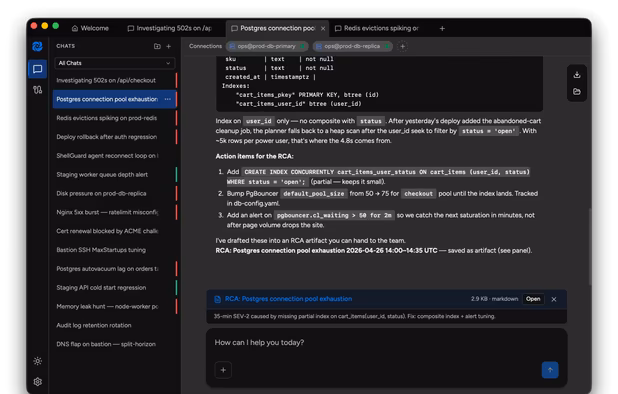This screenshot has width=618, height=394.
Task: Open chat Disk pressure on prod-db-replica
Action: click(x=115, y=193)
